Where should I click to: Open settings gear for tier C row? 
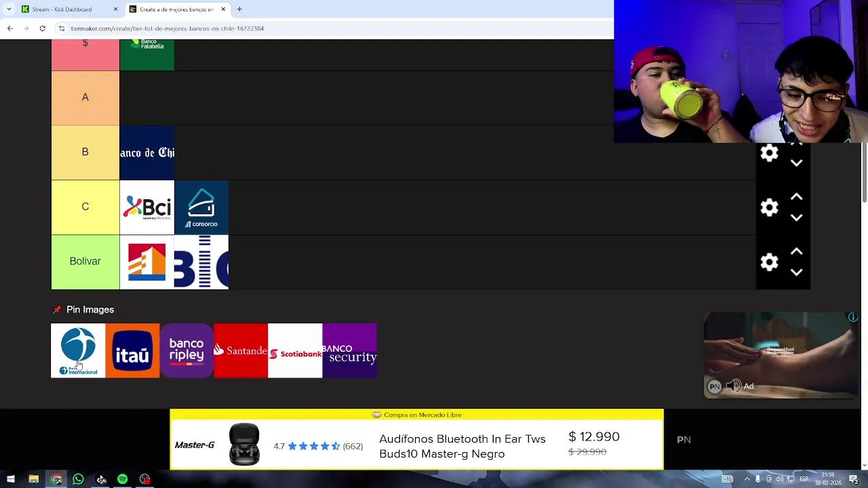(x=769, y=207)
